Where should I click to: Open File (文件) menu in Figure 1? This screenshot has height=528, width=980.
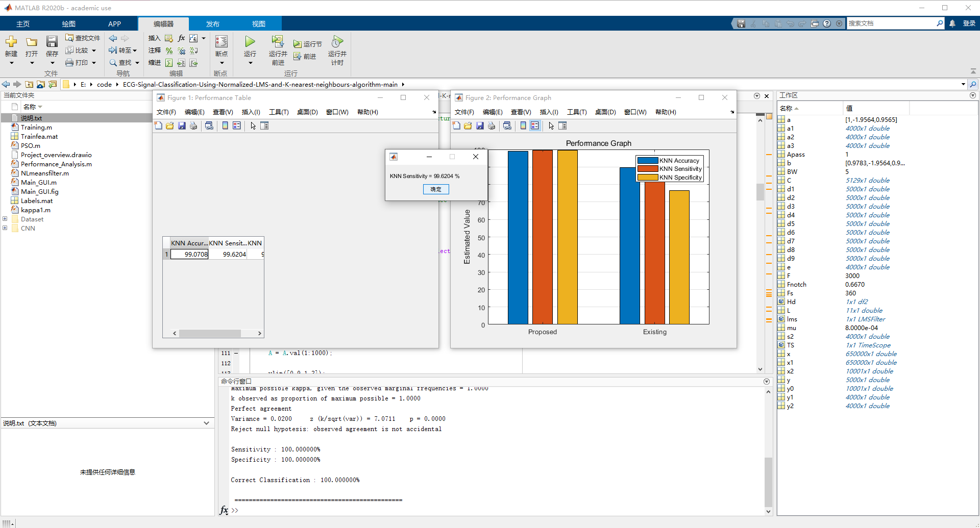coord(166,112)
